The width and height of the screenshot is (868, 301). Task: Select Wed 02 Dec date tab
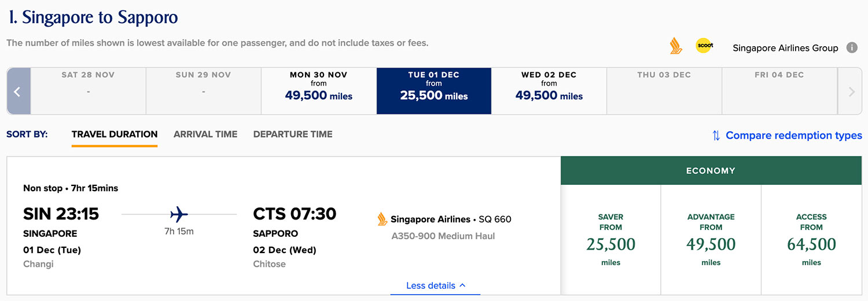549,91
